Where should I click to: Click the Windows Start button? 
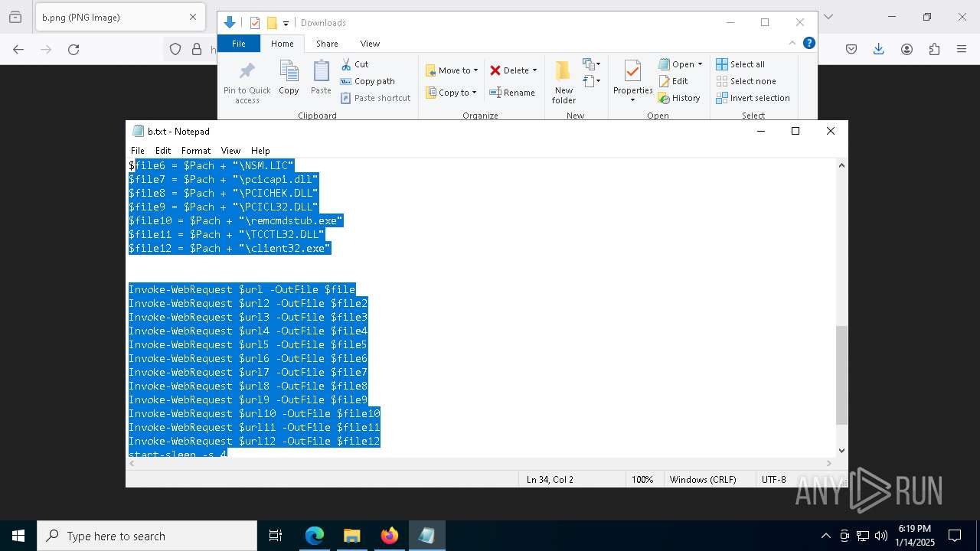point(18,536)
